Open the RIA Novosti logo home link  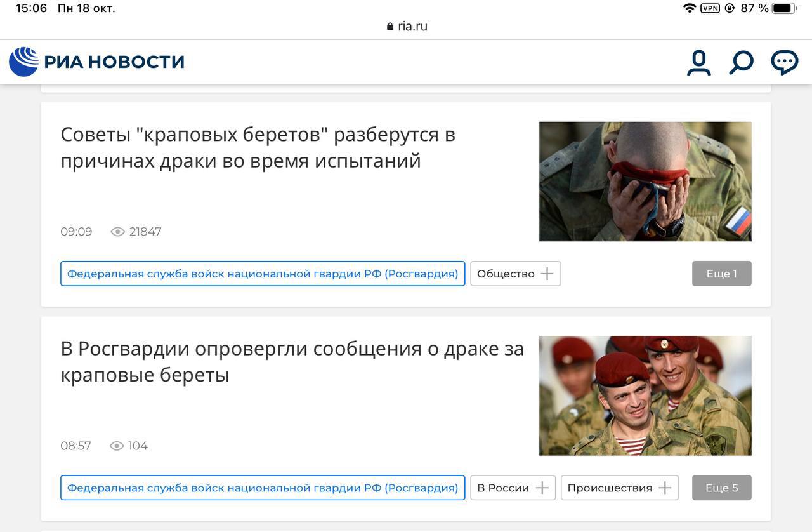coord(96,62)
